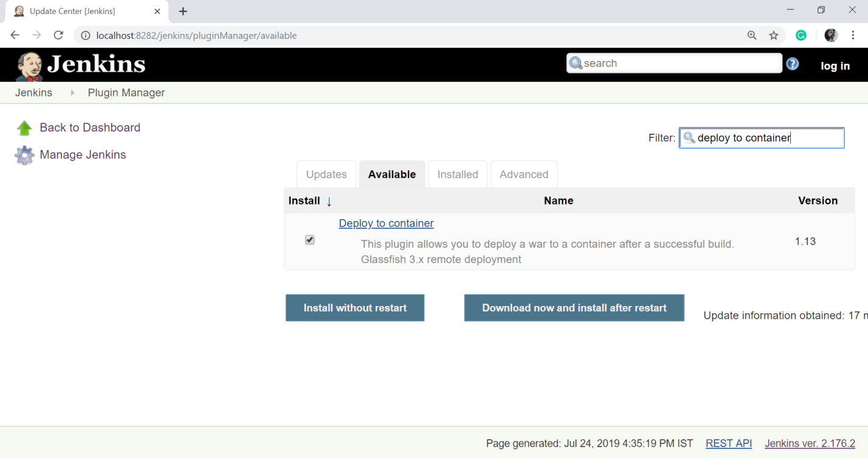868x459 pixels.
Task: Click the browser back arrow
Action: coord(15,35)
